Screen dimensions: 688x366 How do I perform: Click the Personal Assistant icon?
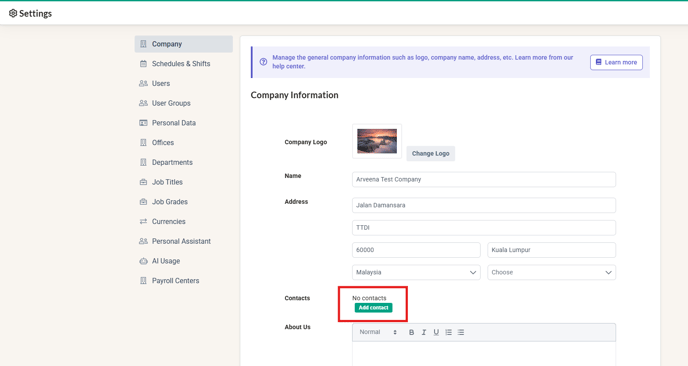click(143, 241)
